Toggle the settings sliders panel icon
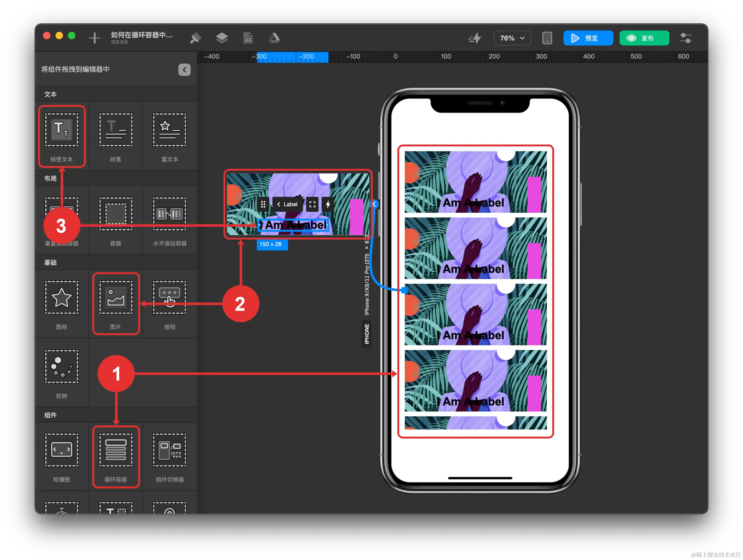The image size is (743, 560). pyautogui.click(x=685, y=38)
